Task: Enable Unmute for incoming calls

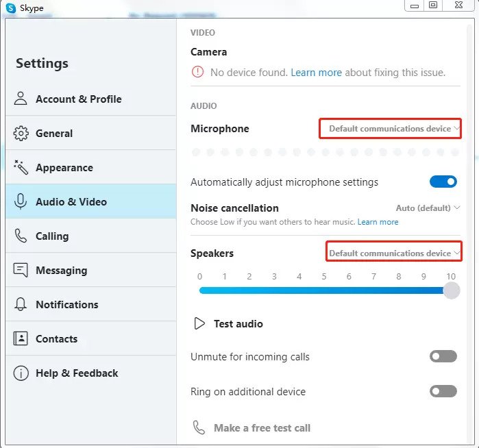Action: (443, 356)
